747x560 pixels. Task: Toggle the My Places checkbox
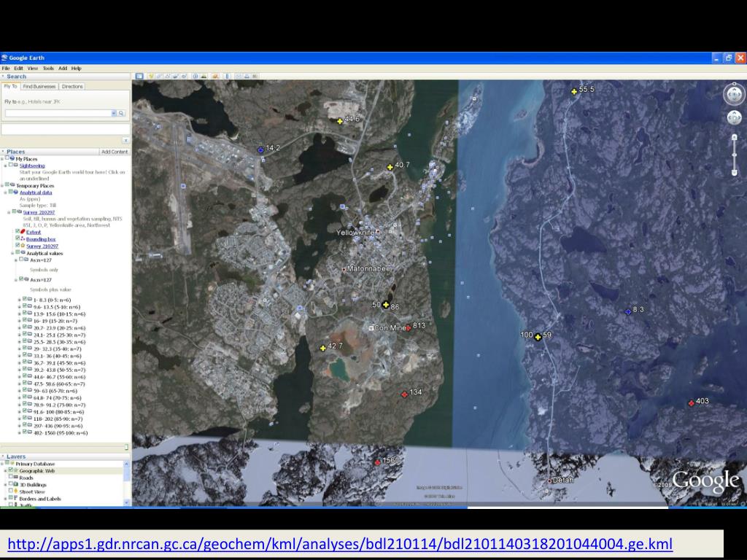(7, 158)
